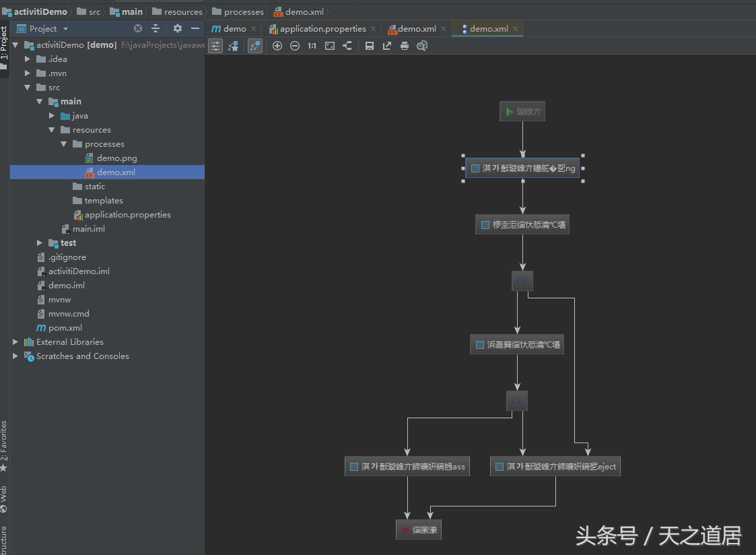Viewport: 756px width, 555px height.
Task: Expand the External Libraries node
Action: coord(15,341)
